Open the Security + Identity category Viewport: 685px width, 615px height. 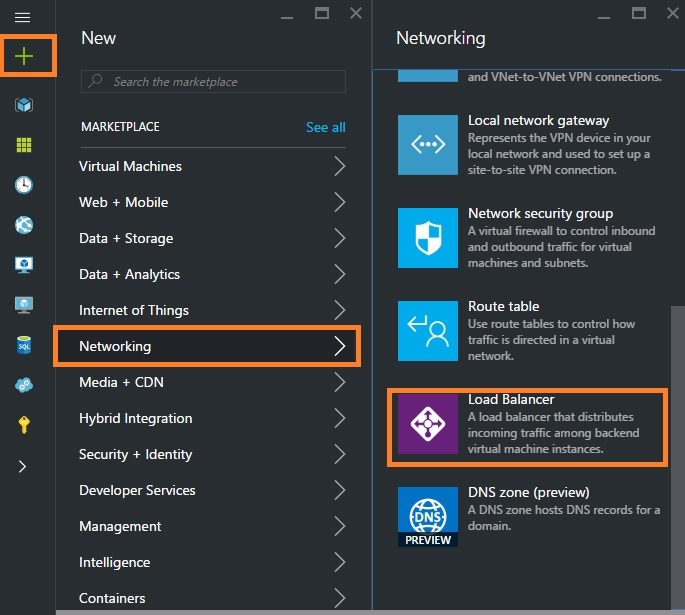click(212, 454)
